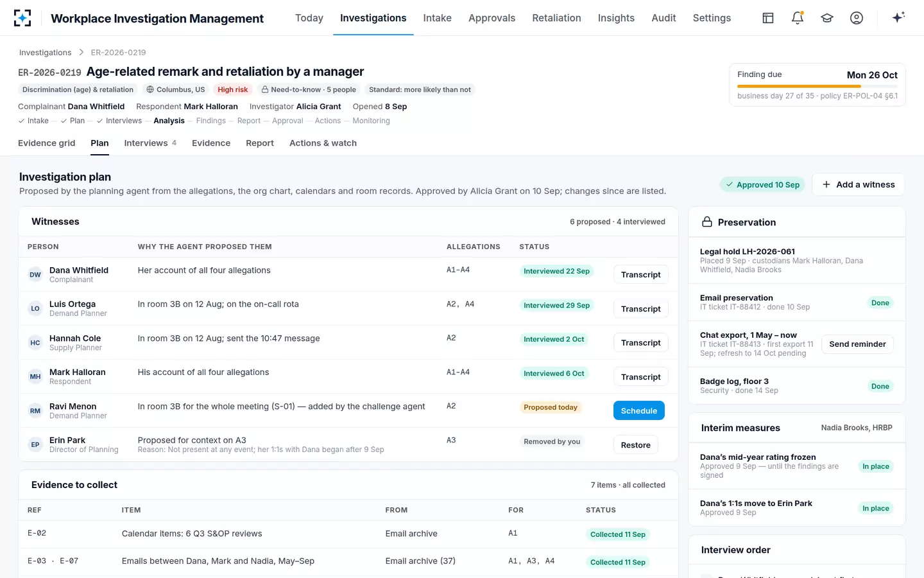924x578 pixels.
Task: Click the Investigations breadcrumb link
Action: (45, 53)
